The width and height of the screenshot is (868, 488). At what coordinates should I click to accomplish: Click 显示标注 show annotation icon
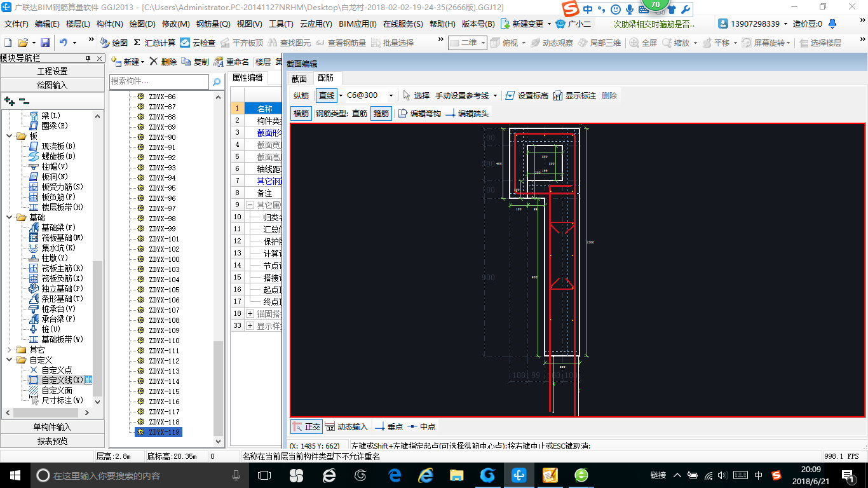tap(574, 95)
